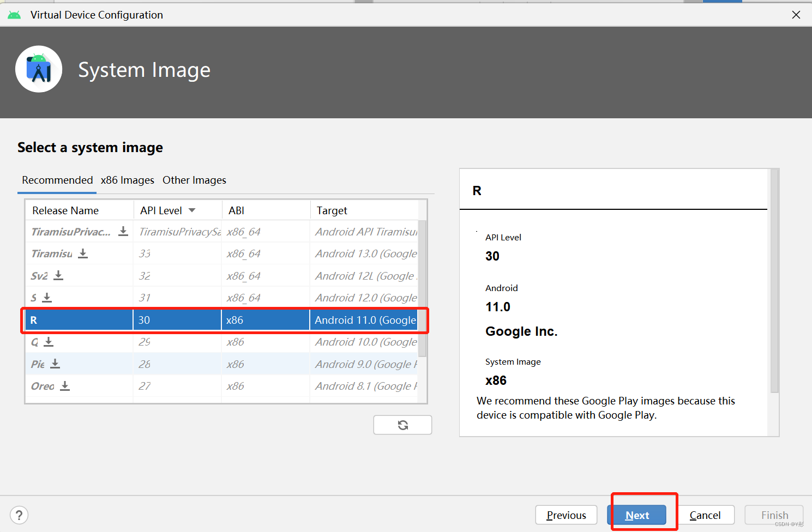Screen dimensions: 812x532
Task: Download the Tiramisu system image
Action: tap(82, 253)
